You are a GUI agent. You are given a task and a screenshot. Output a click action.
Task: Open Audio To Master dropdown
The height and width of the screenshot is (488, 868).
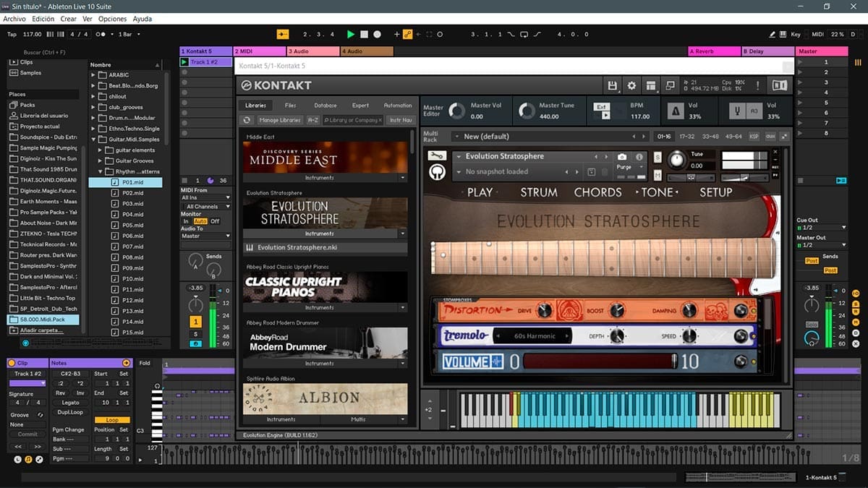tap(205, 236)
